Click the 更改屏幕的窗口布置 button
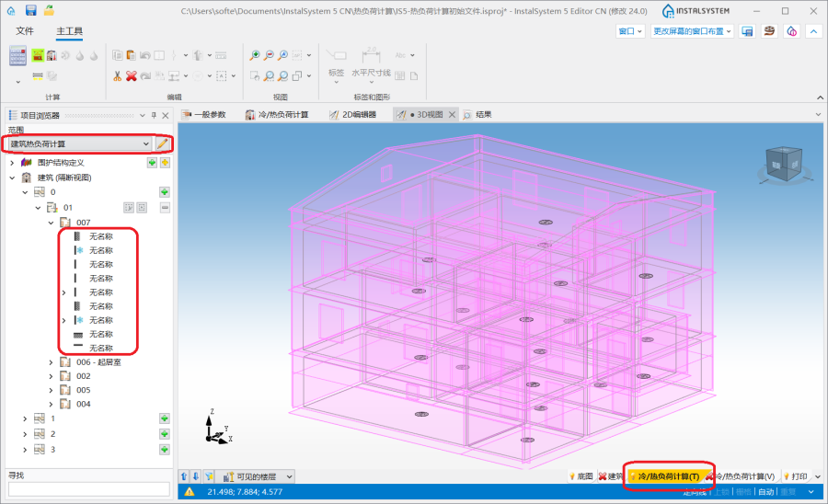Viewport: 828px width, 504px height. click(x=691, y=31)
